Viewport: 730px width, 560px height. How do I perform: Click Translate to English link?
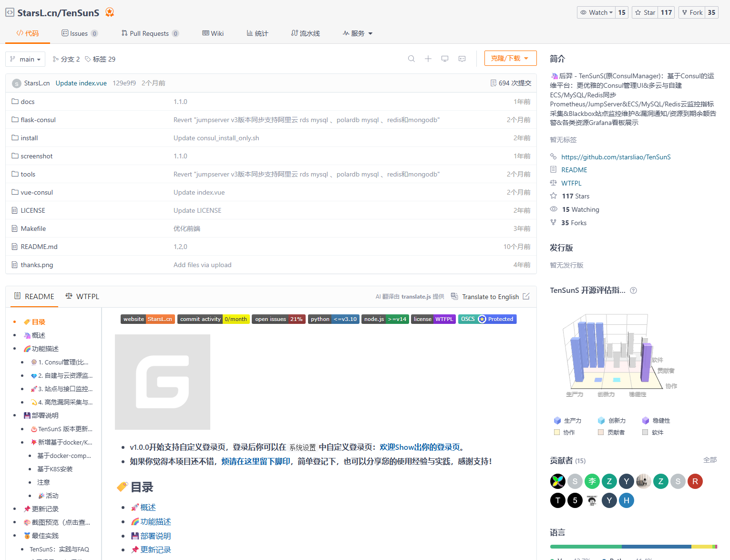[x=490, y=297]
